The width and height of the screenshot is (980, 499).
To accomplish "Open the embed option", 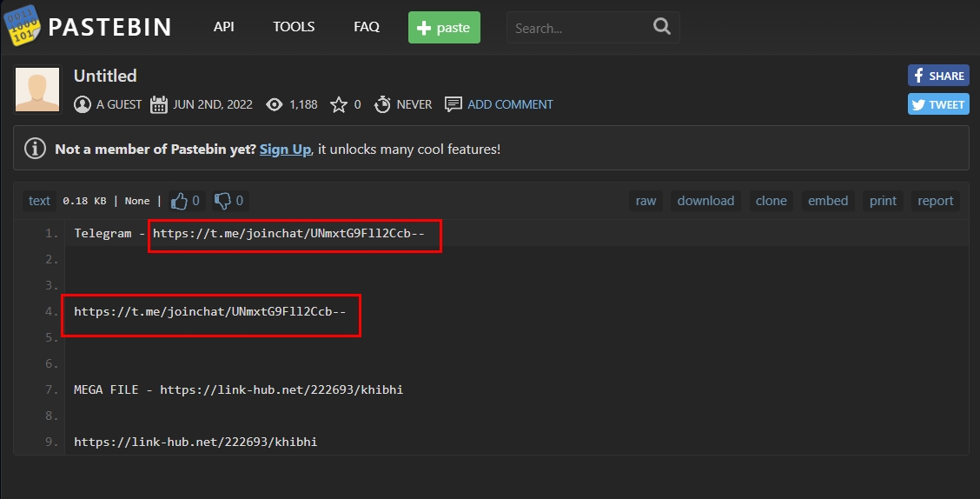I will pyautogui.click(x=828, y=201).
